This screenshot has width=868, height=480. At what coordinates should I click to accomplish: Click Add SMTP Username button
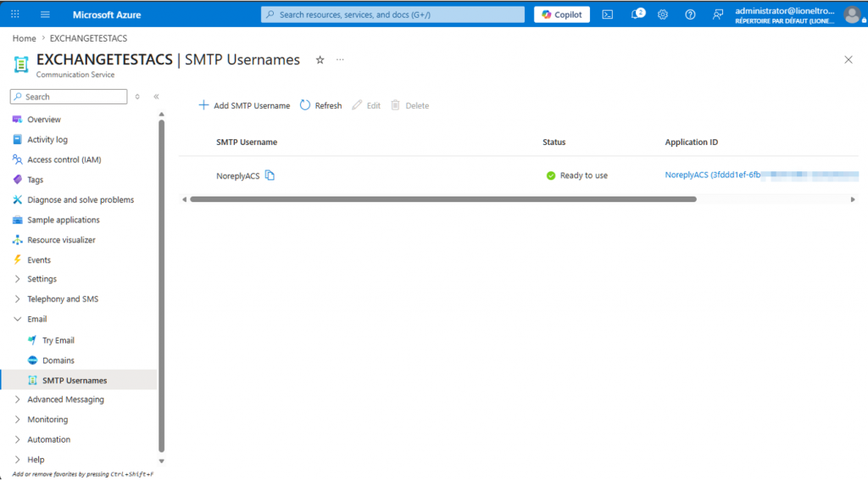(244, 105)
